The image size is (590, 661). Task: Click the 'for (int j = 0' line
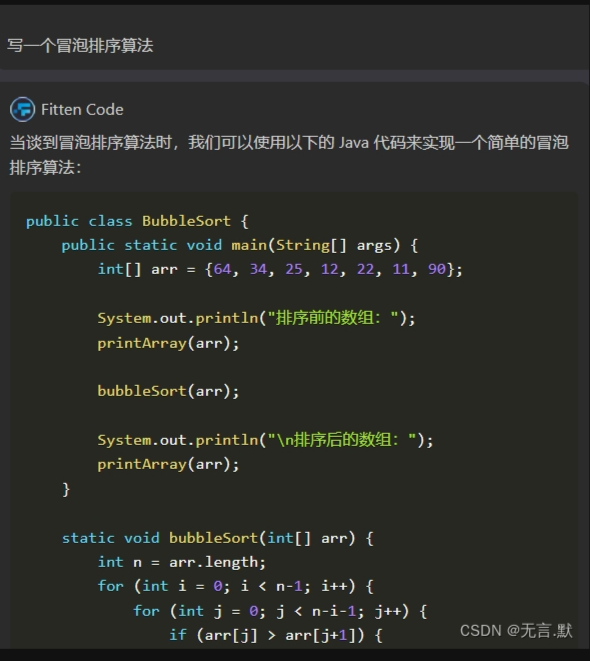pos(280,611)
